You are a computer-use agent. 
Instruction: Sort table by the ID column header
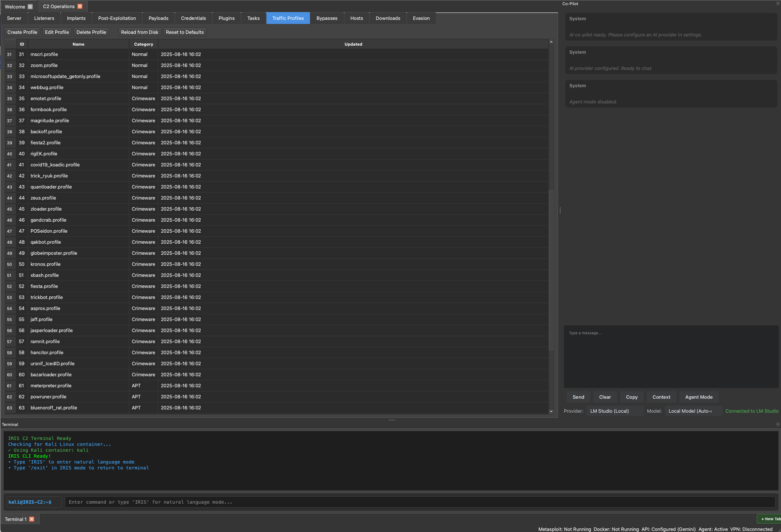click(22, 44)
